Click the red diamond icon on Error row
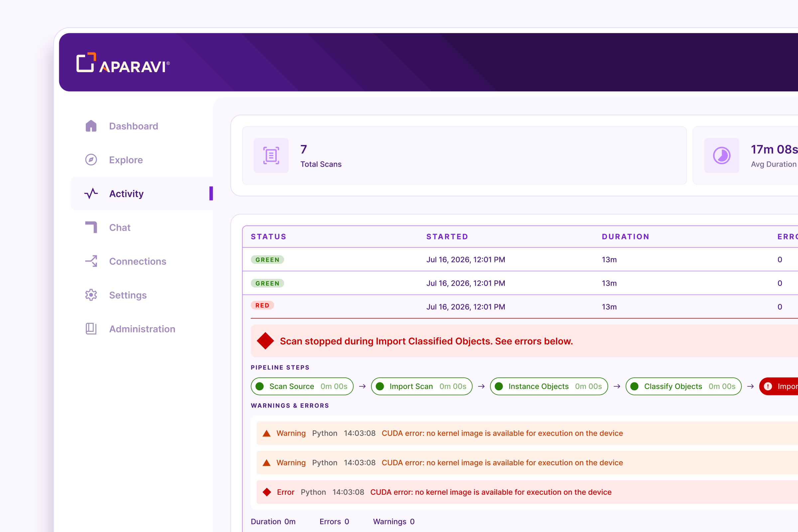Viewport: 798px width, 532px height. coord(267,492)
